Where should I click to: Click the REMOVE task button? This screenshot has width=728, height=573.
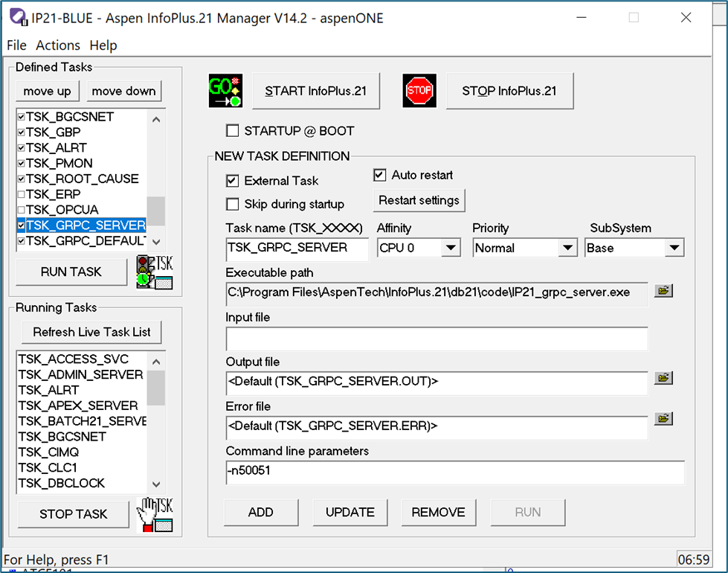click(x=439, y=512)
